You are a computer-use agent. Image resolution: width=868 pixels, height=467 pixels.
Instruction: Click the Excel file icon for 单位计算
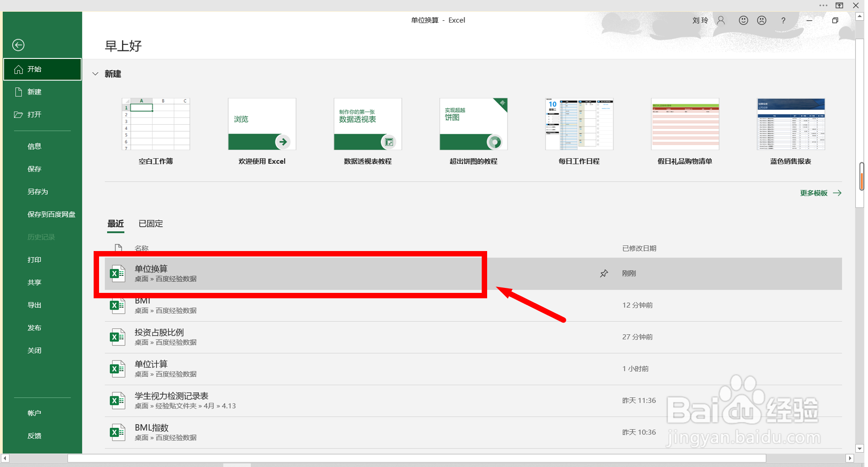click(118, 369)
